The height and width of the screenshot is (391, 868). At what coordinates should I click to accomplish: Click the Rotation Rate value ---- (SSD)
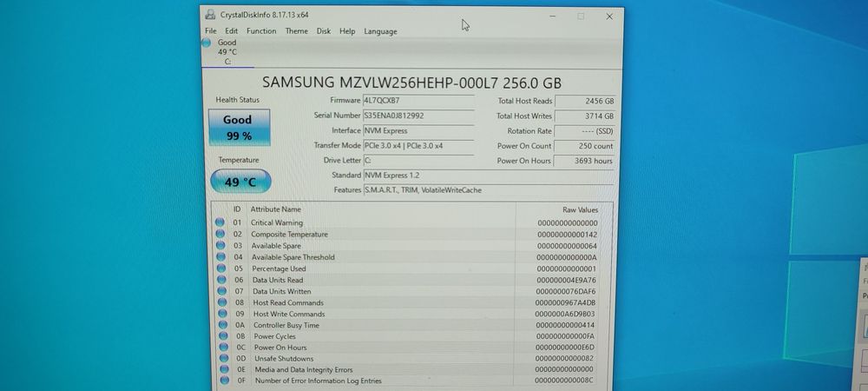tap(584, 131)
